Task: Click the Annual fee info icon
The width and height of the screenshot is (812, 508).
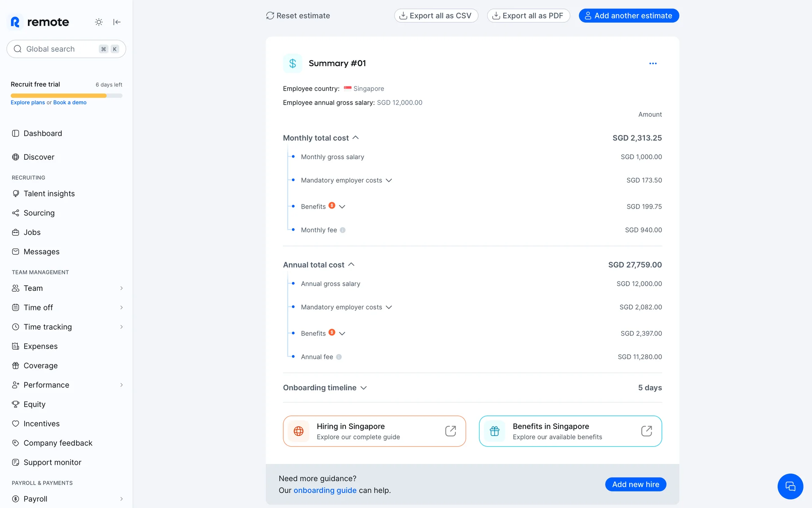Action: coord(339,357)
